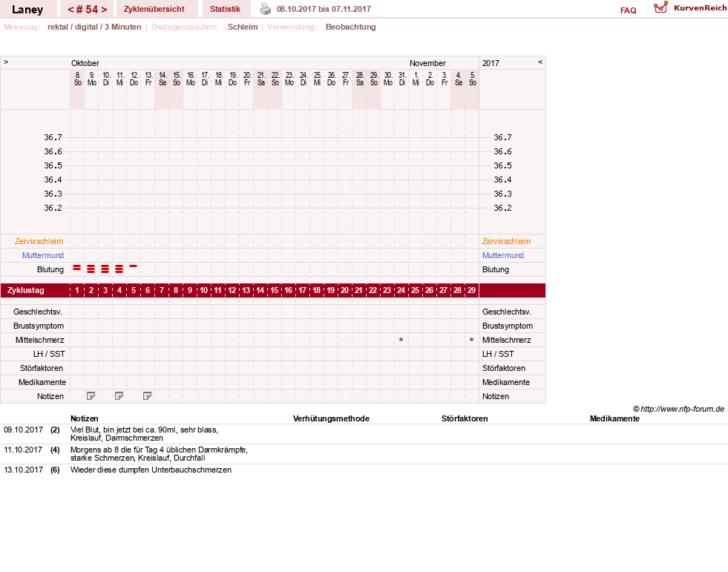
Task: Click cycle number # 54
Action: click(x=88, y=10)
